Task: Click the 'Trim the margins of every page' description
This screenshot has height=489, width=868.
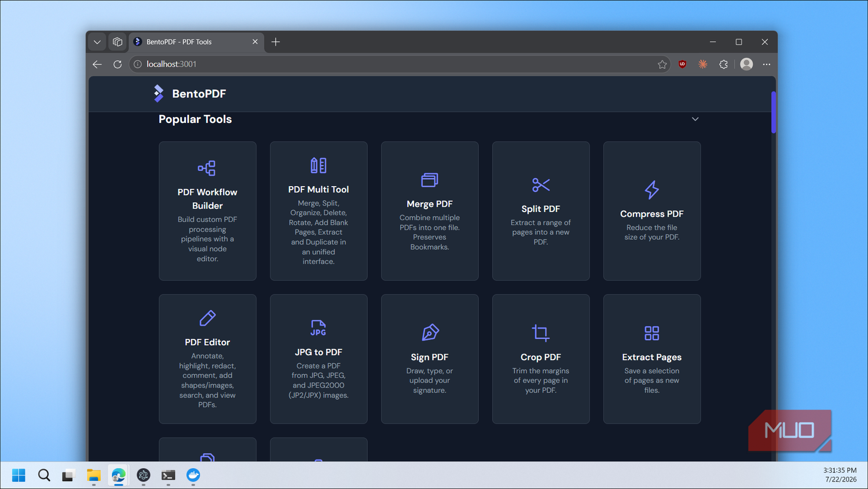Action: 541,381
